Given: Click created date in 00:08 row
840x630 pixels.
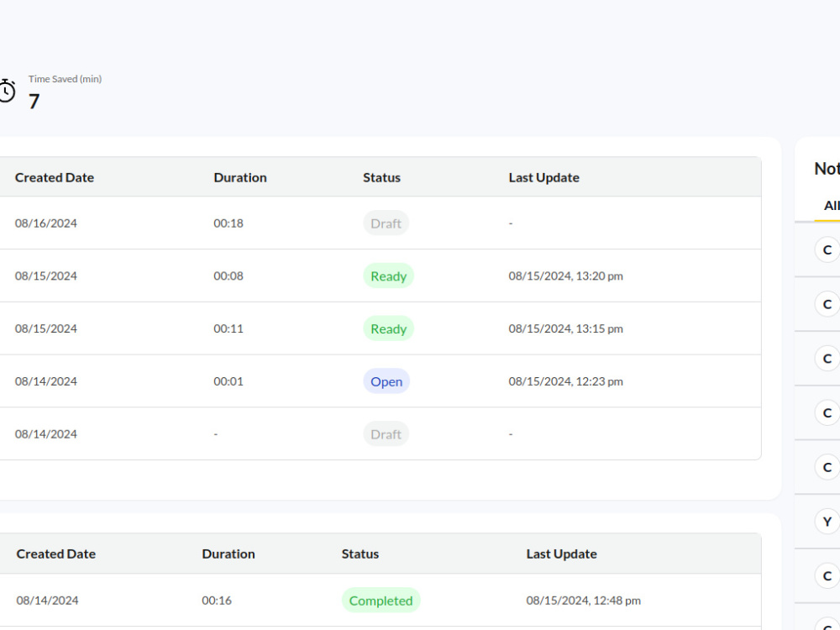Looking at the screenshot, I should pos(45,276).
